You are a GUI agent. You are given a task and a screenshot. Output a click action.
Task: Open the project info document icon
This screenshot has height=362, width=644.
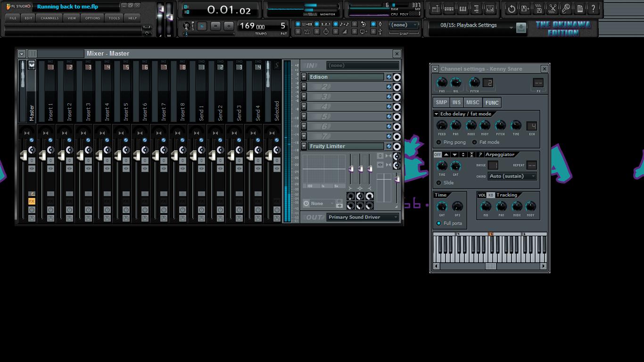click(x=580, y=8)
